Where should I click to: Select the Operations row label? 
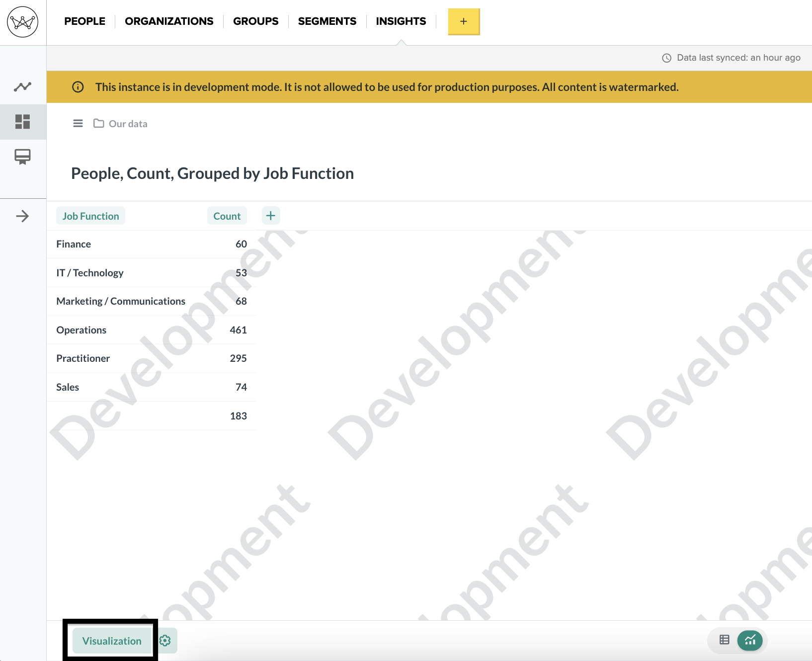(81, 330)
